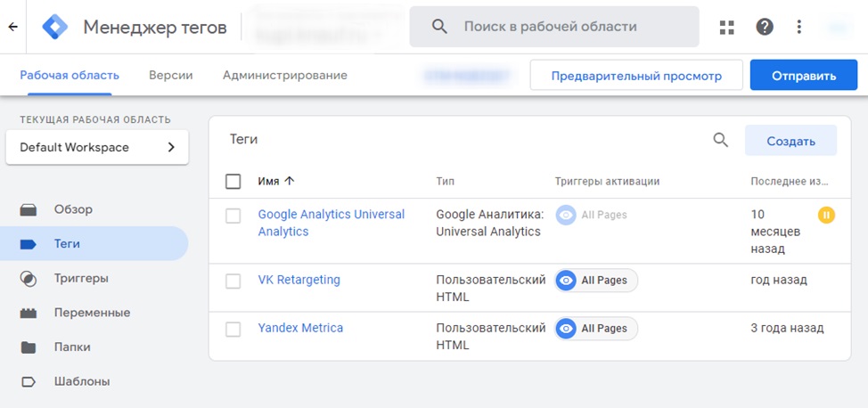The width and height of the screenshot is (868, 408).
Task: Sort by the Имя column header
Action: point(268,181)
